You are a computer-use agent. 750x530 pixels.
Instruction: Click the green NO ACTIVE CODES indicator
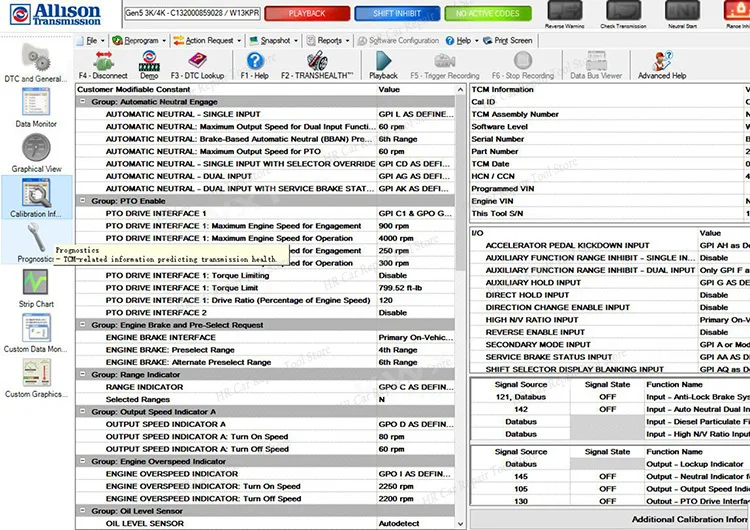[x=487, y=14]
